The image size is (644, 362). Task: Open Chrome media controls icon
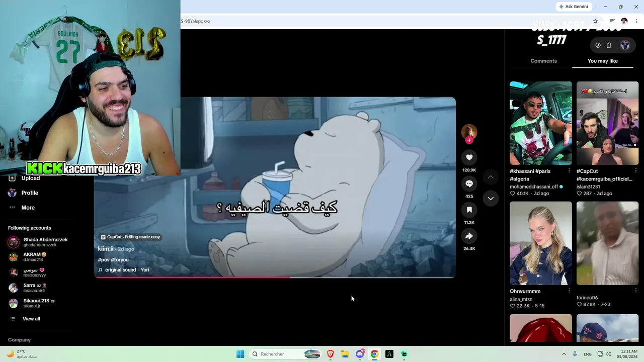(612, 21)
